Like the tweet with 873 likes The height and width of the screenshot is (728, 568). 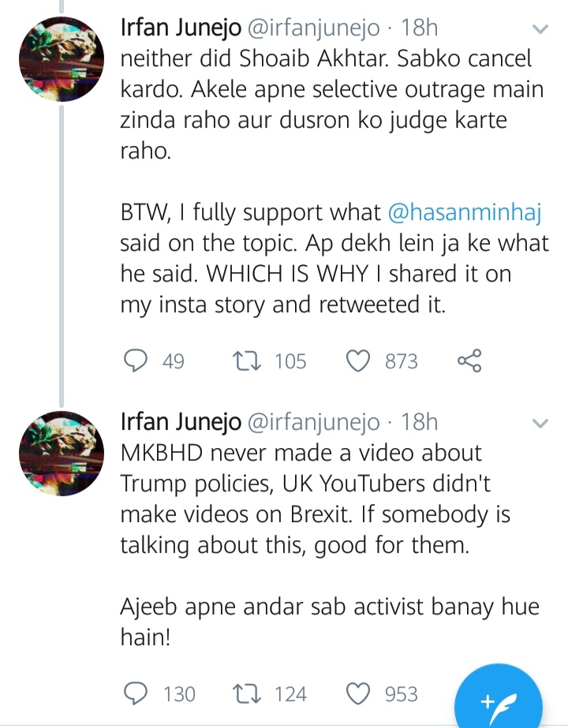[358, 360]
